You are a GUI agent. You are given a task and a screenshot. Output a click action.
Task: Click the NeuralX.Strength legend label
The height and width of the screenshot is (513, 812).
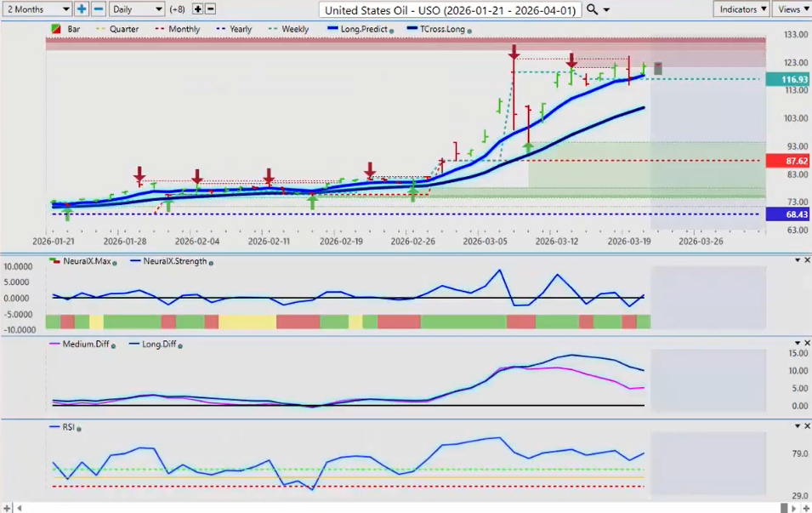pyautogui.click(x=175, y=261)
